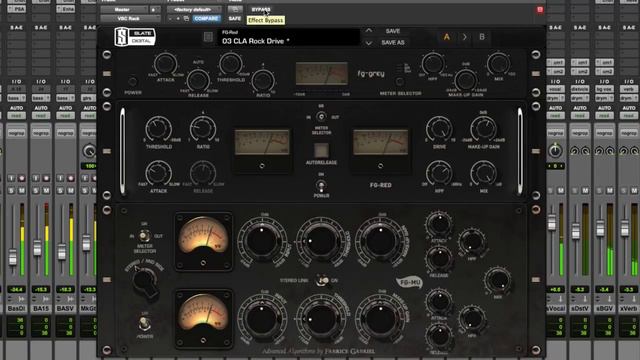Click the FG-Grey Mix knob
Viewport: 640px width, 360px height.
(498, 64)
